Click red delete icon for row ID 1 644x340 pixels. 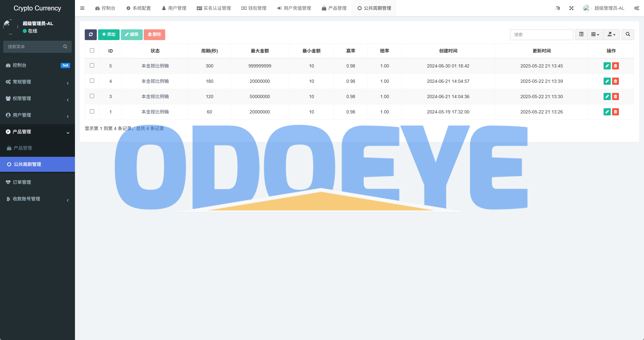pyautogui.click(x=615, y=112)
